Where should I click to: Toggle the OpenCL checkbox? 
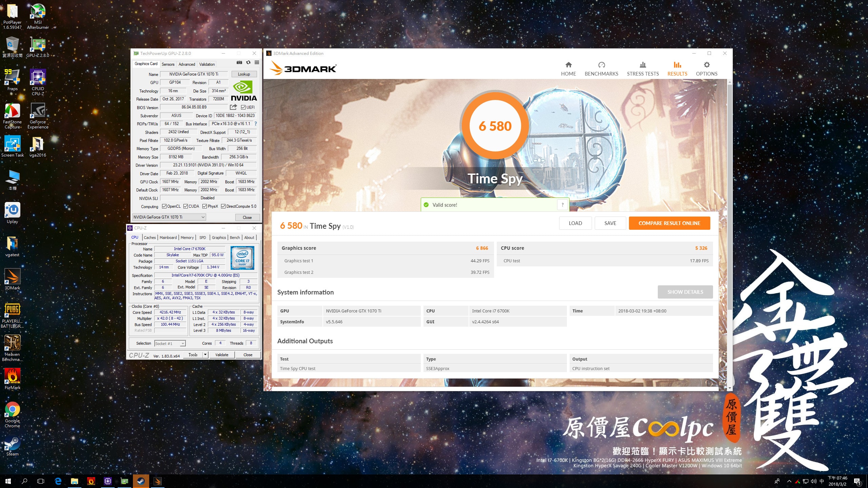coord(164,206)
